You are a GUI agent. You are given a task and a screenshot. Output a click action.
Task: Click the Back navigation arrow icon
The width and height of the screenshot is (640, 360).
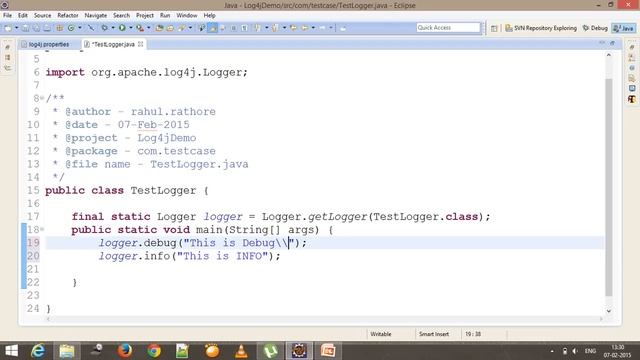tap(304, 28)
